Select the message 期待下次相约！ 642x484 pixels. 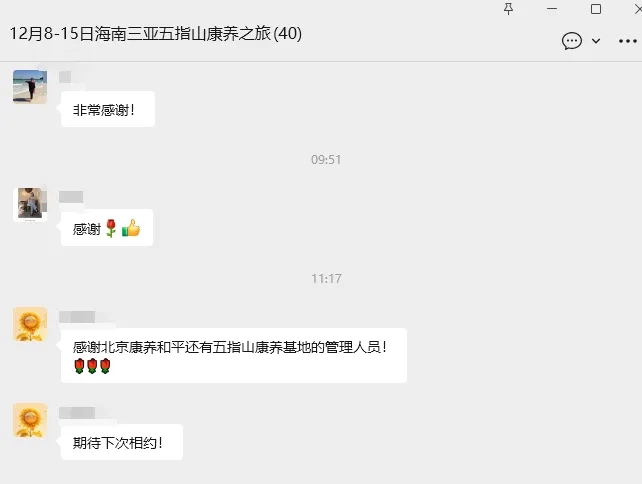[x=122, y=442]
